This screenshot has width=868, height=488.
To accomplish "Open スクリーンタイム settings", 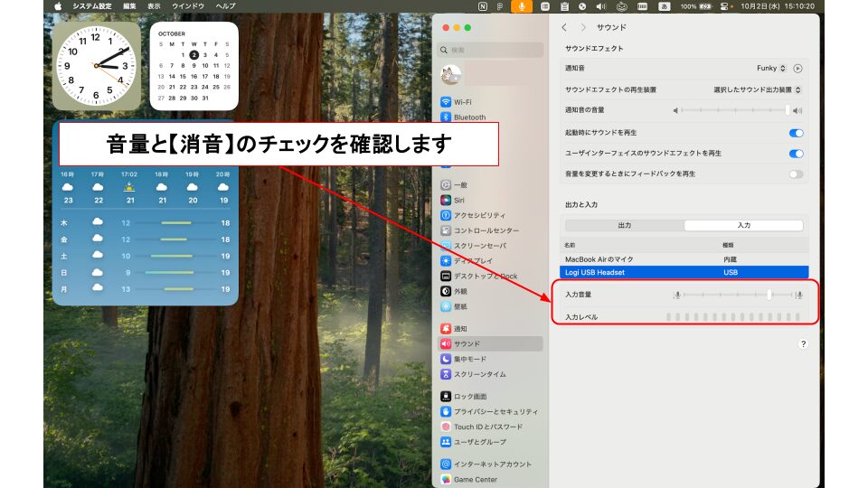I will [479, 374].
